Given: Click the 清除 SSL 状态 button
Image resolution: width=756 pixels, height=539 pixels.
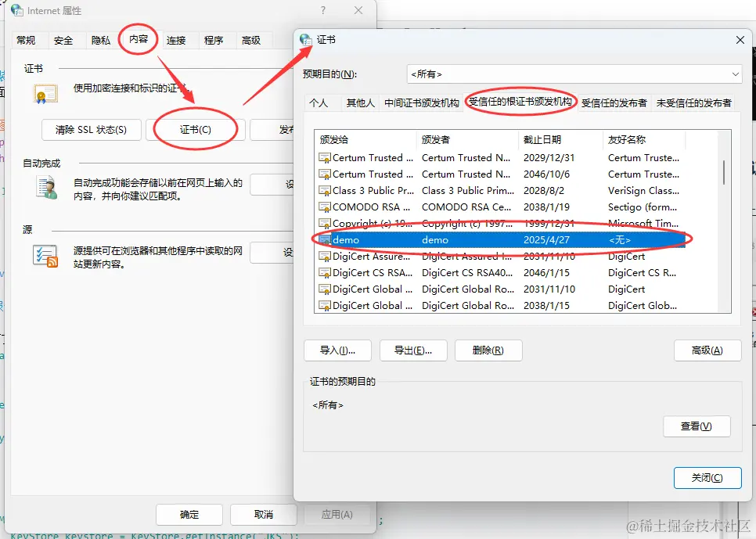Looking at the screenshot, I should pos(91,130).
